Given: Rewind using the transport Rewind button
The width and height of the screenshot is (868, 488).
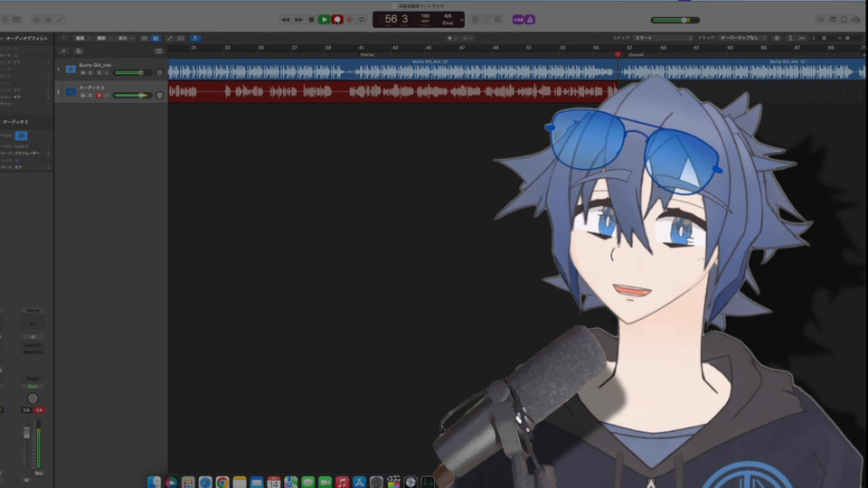Looking at the screenshot, I should (x=285, y=19).
